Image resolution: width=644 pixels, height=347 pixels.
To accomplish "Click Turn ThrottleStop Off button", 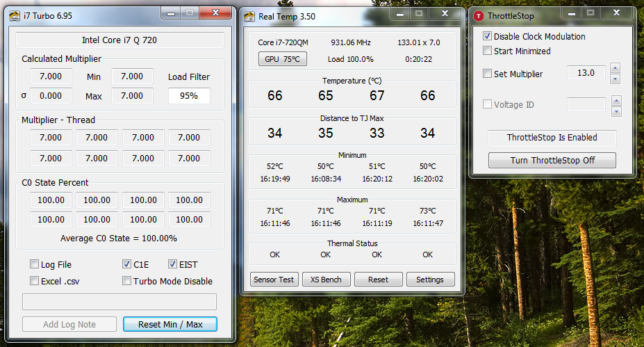I will 552,160.
